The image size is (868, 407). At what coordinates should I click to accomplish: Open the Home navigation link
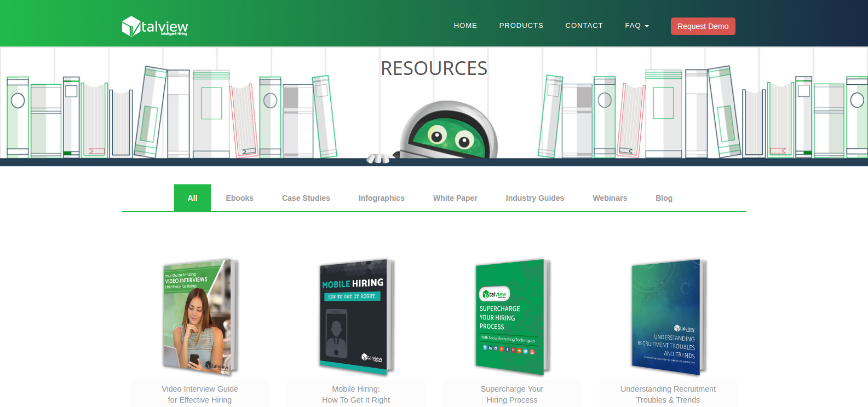(465, 26)
